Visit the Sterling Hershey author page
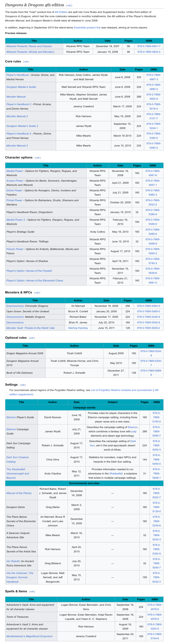Viewport: 169px width, 644px height. (78, 328)
